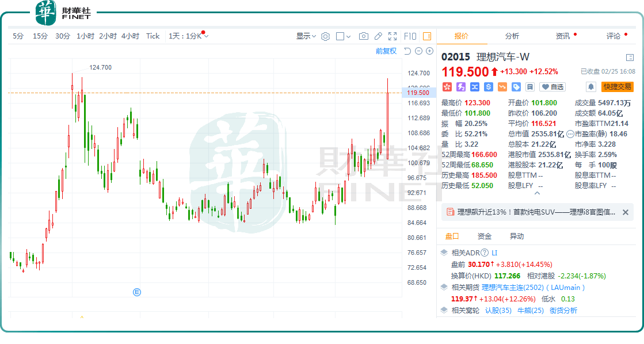Click the 124.700 high price annotation

101,67
